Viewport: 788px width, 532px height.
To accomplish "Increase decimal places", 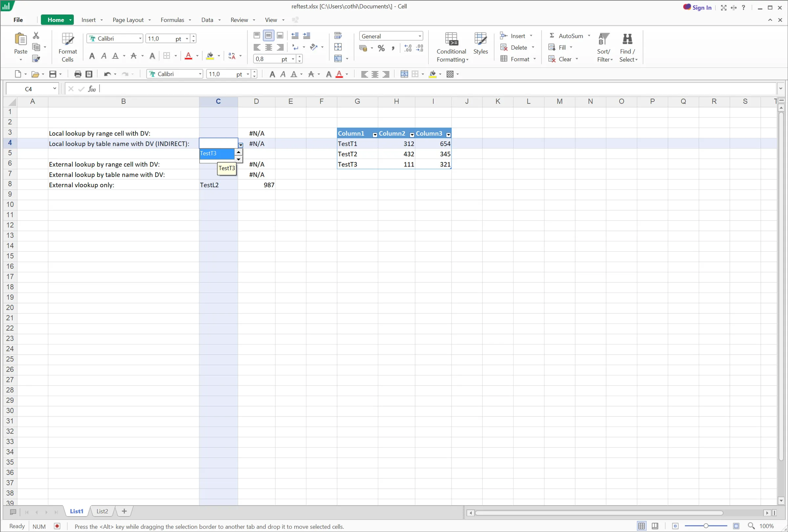I will (407, 48).
